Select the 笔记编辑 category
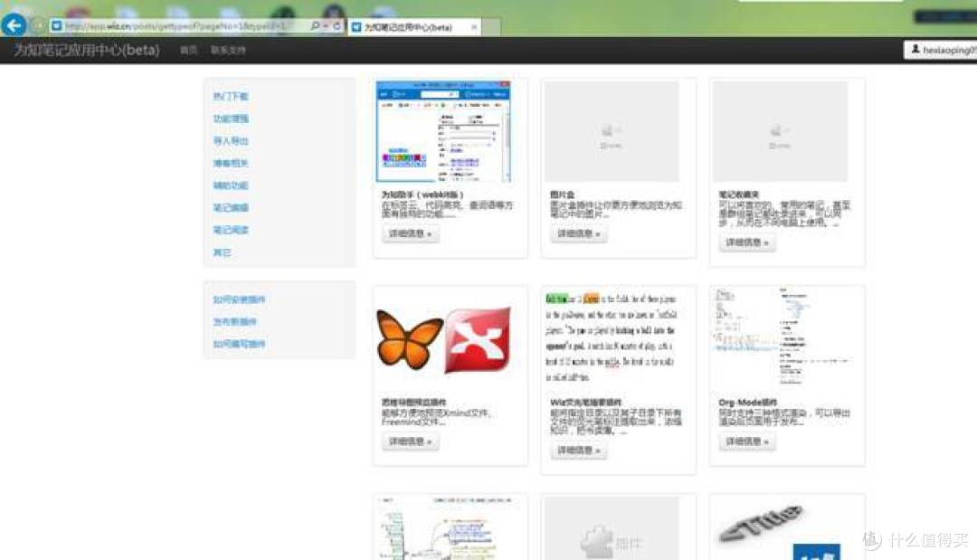Image resolution: width=977 pixels, height=560 pixels. point(231,208)
